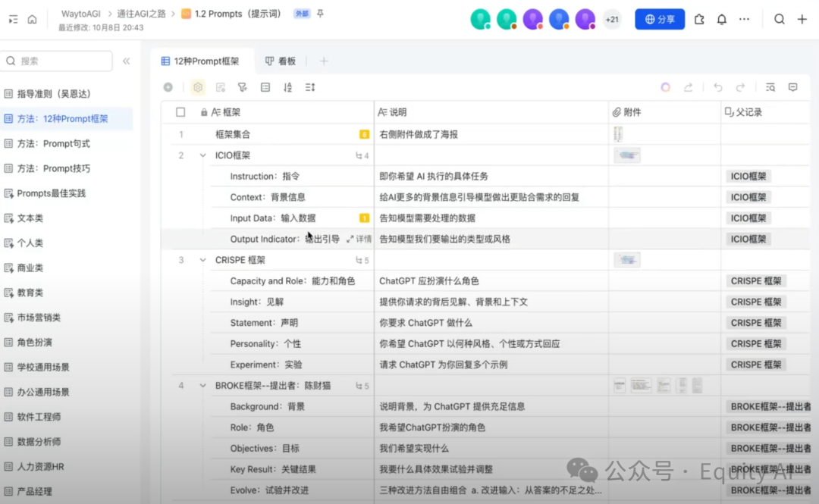
Task: Click the undo arrow in the toolbar
Action: 718,87
